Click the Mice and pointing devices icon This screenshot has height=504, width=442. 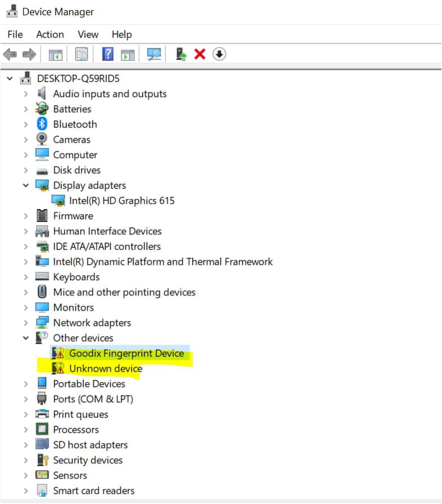(42, 292)
